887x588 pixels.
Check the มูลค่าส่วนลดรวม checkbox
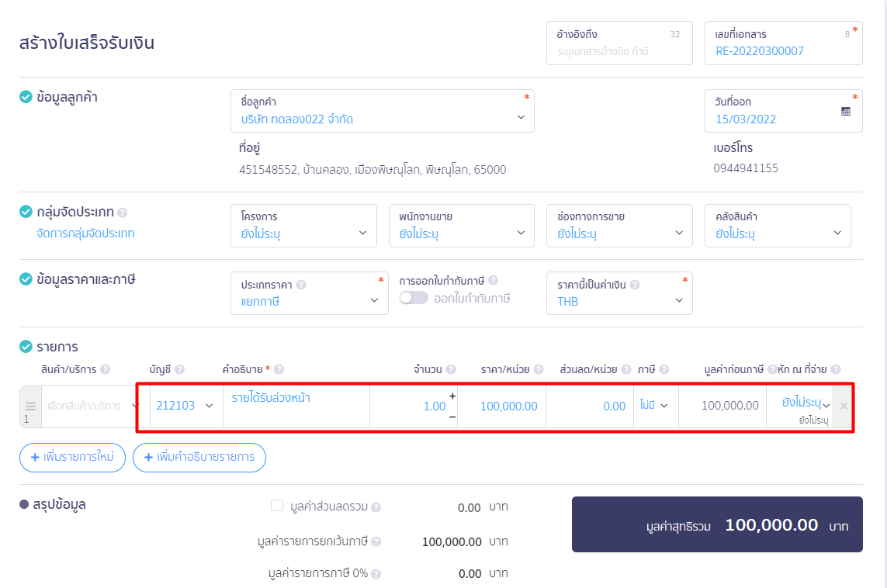(x=276, y=506)
